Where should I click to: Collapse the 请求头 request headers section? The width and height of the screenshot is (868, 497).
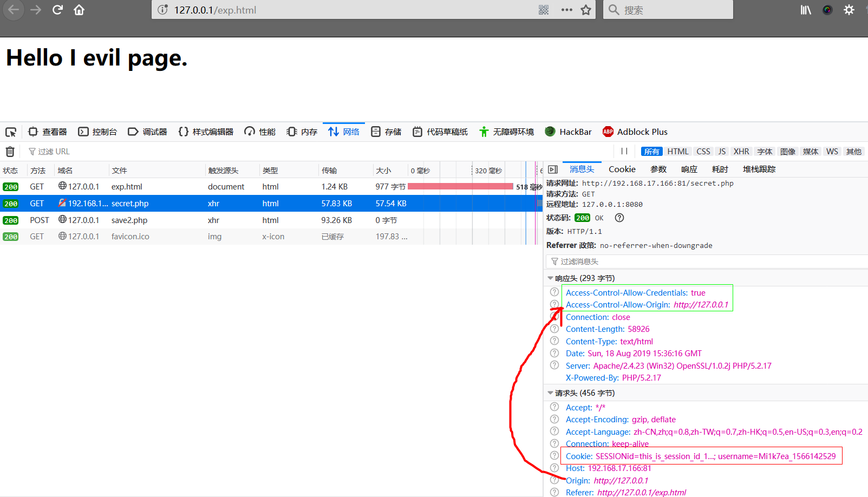pos(550,393)
